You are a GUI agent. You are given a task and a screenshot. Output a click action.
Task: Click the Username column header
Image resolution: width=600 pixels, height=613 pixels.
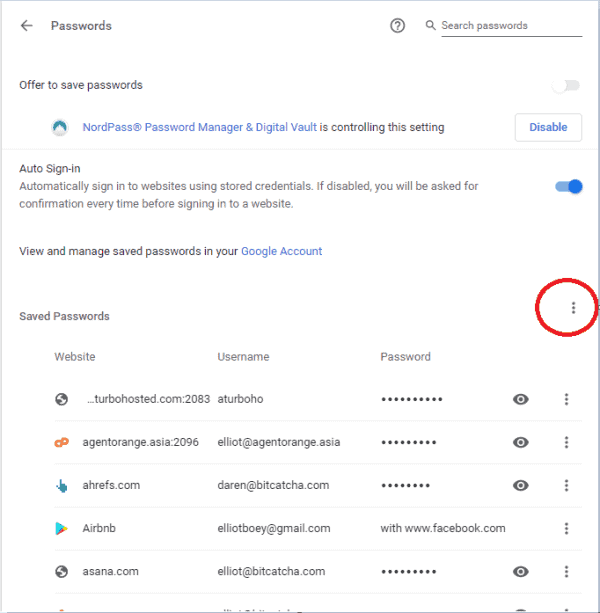click(x=243, y=357)
